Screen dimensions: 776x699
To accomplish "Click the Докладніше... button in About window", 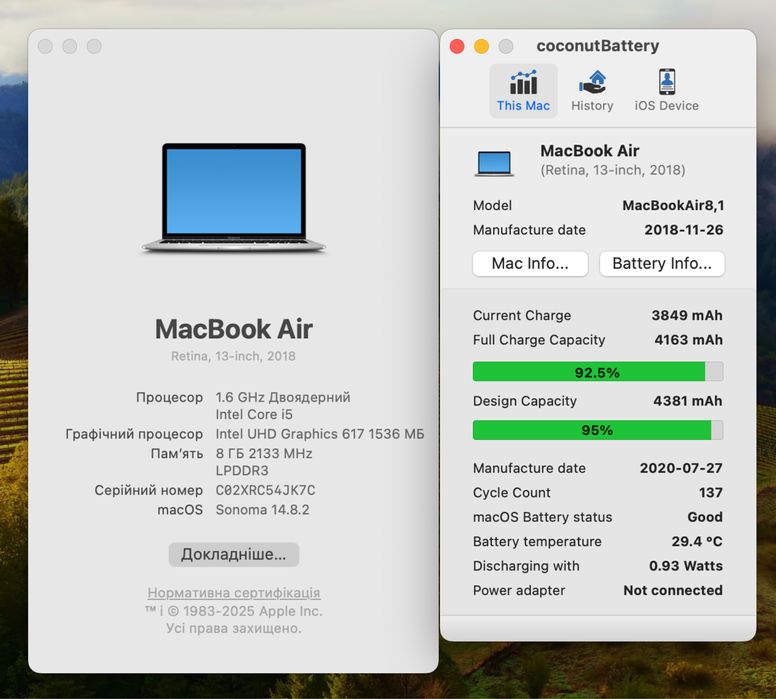I will [x=234, y=554].
